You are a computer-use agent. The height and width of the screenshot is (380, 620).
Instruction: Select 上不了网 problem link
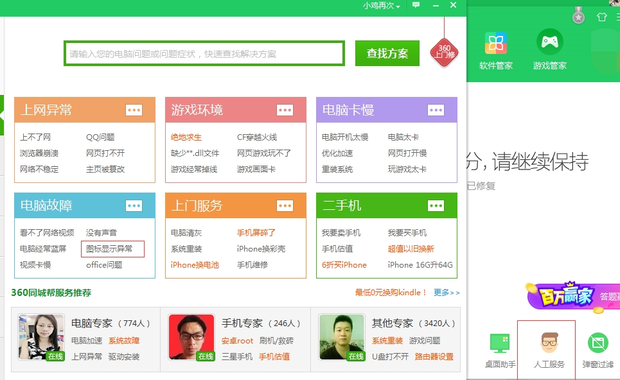coord(35,137)
